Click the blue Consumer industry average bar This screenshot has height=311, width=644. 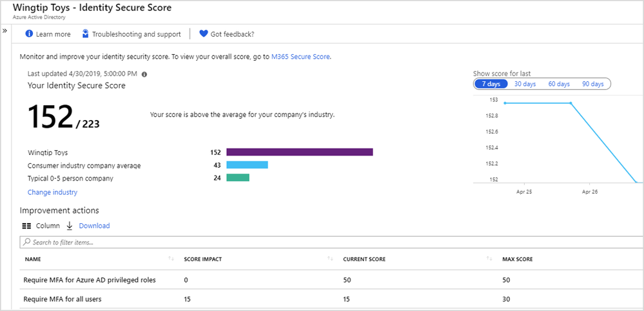coord(247,165)
